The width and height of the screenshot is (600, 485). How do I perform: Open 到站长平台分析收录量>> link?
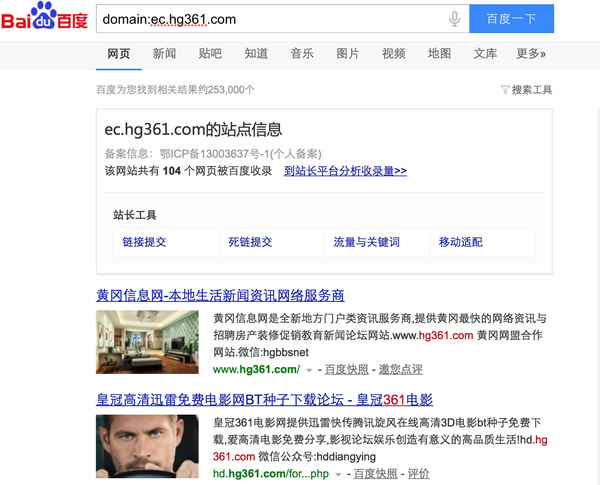point(345,171)
